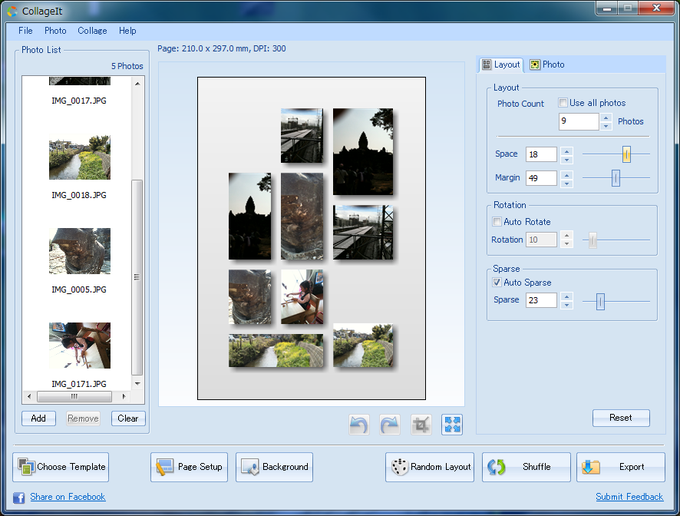Click the Rotation up stepper arrow

point(566,235)
